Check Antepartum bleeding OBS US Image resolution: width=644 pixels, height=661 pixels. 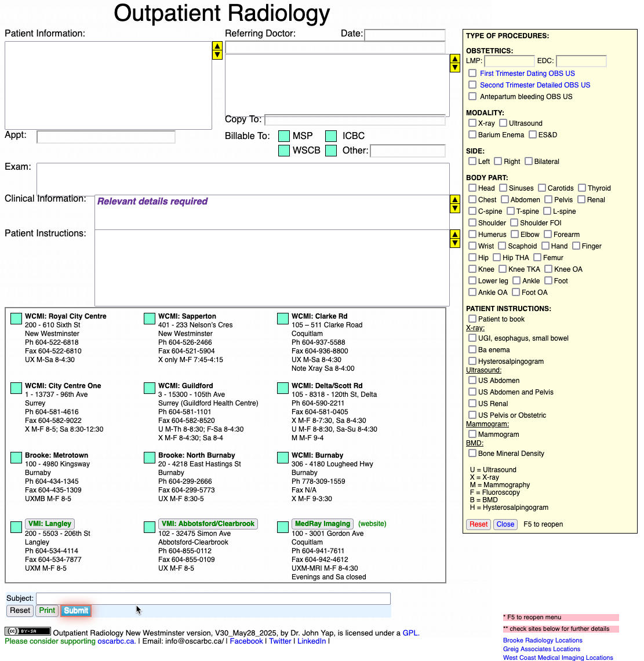pos(472,96)
